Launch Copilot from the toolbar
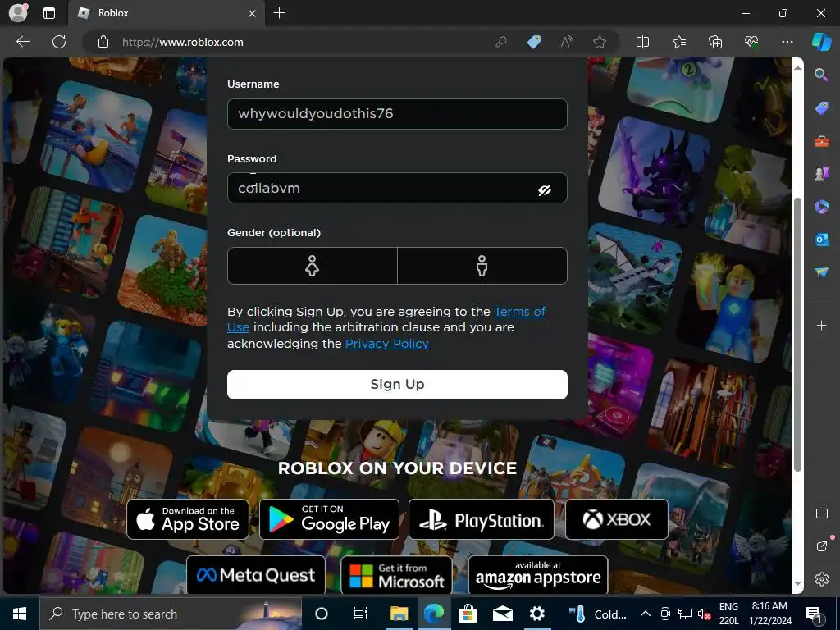Viewport: 840px width, 630px height. coord(821,42)
